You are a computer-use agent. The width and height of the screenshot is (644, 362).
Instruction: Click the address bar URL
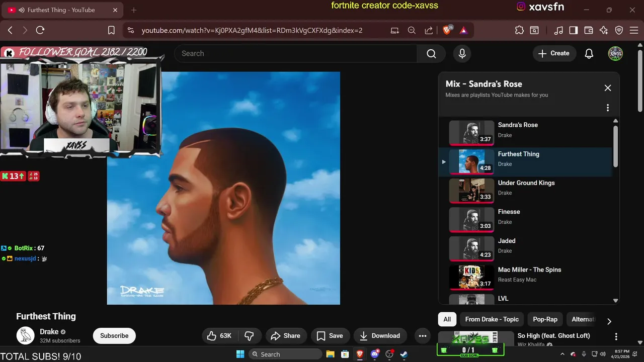click(252, 30)
